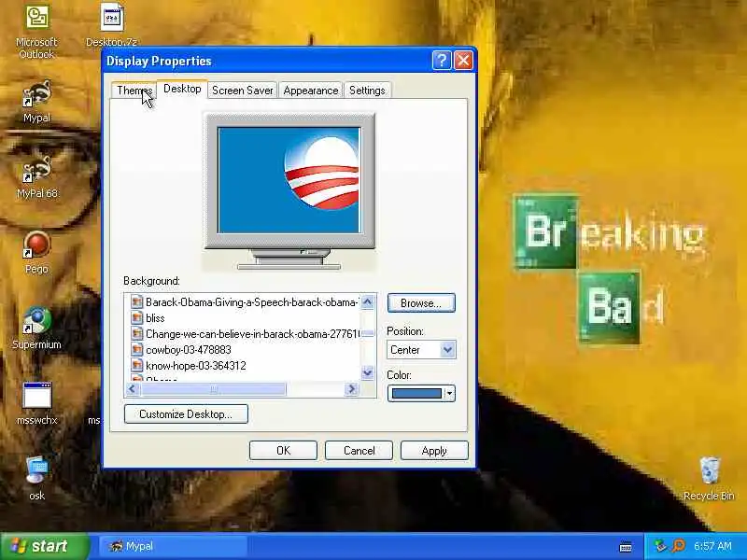Image resolution: width=747 pixels, height=560 pixels.
Task: Click background list scroll right arrow
Action: (352, 389)
